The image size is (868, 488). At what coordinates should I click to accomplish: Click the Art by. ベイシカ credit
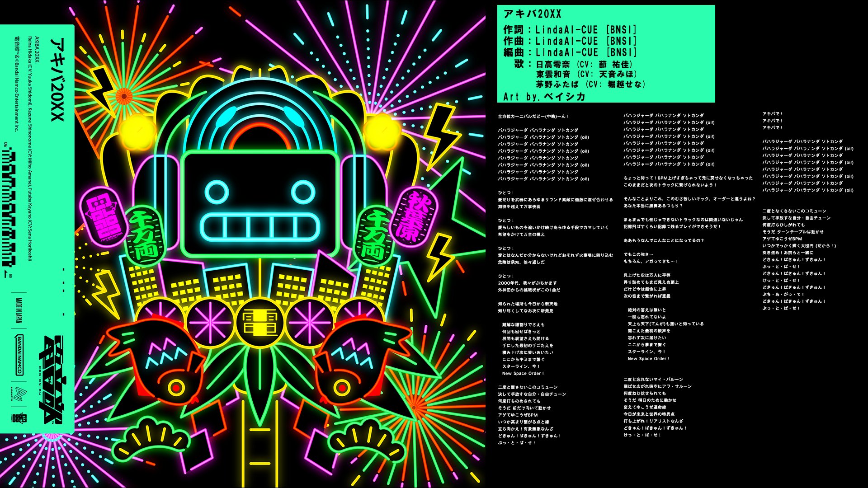[544, 97]
